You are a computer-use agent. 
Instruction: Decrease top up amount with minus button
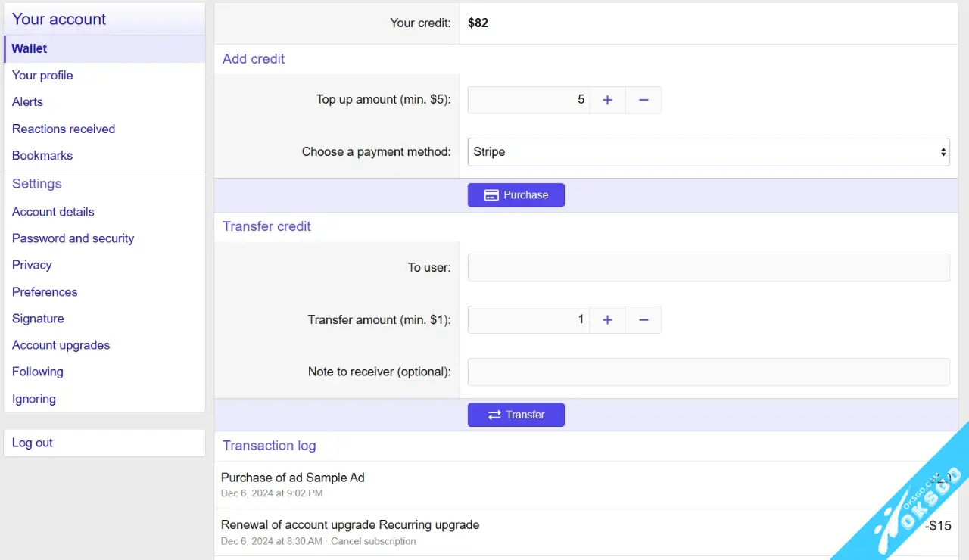[x=643, y=100]
